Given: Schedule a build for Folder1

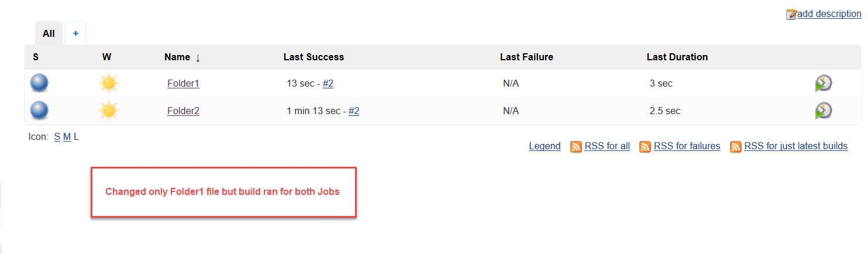Looking at the screenshot, I should click(x=824, y=84).
